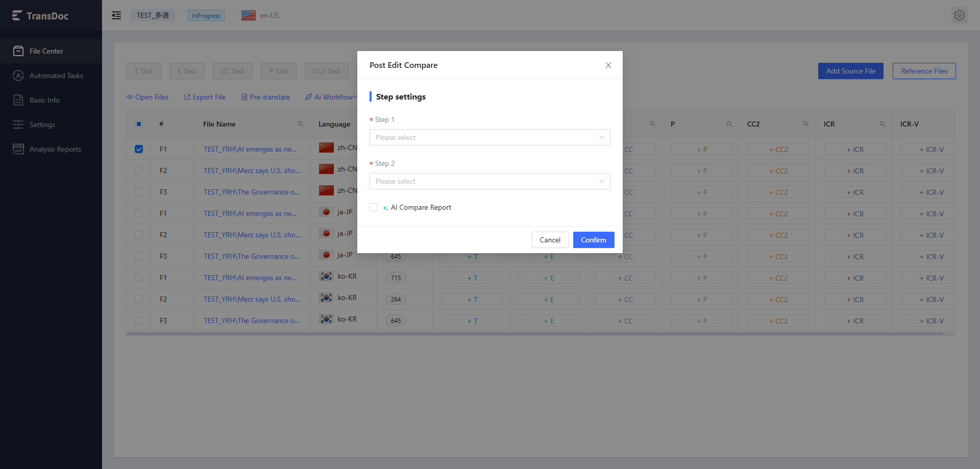Image resolution: width=980 pixels, height=469 pixels.
Task: Click Export File link
Action: tap(205, 97)
